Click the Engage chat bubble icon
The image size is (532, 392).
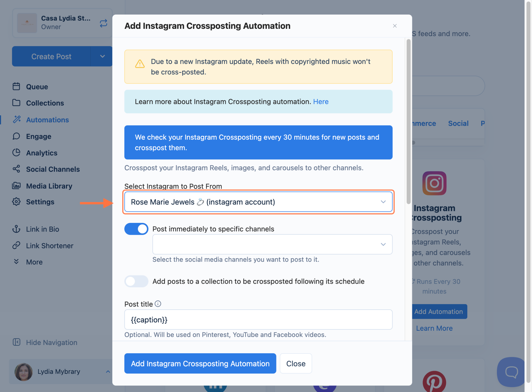(x=16, y=136)
